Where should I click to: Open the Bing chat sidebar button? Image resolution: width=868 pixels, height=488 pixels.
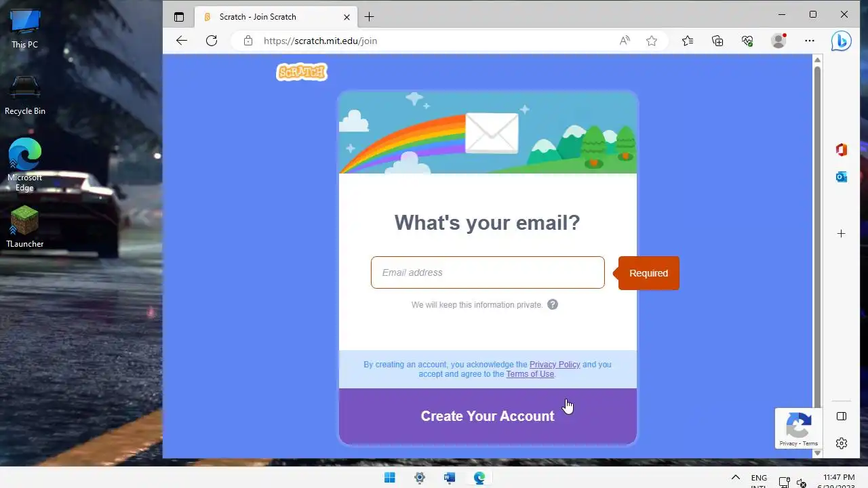pos(842,41)
